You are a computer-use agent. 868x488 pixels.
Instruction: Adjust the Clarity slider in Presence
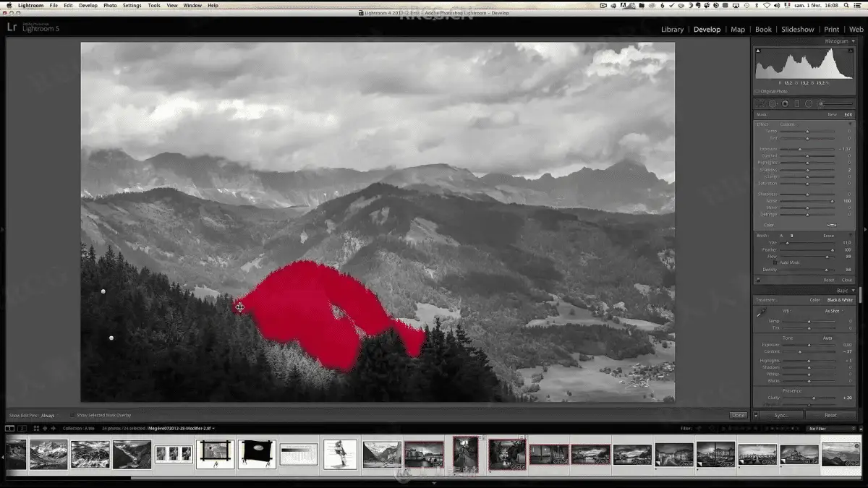tap(814, 398)
